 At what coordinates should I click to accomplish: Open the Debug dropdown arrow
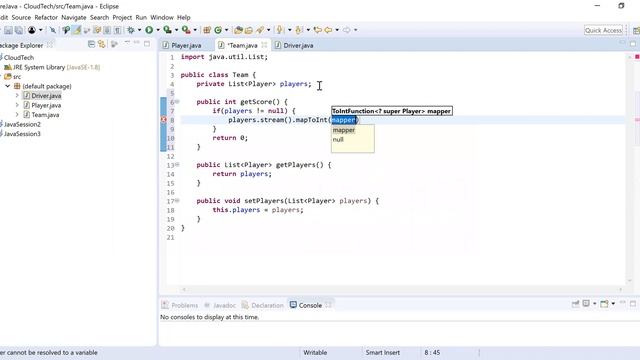click(139, 30)
